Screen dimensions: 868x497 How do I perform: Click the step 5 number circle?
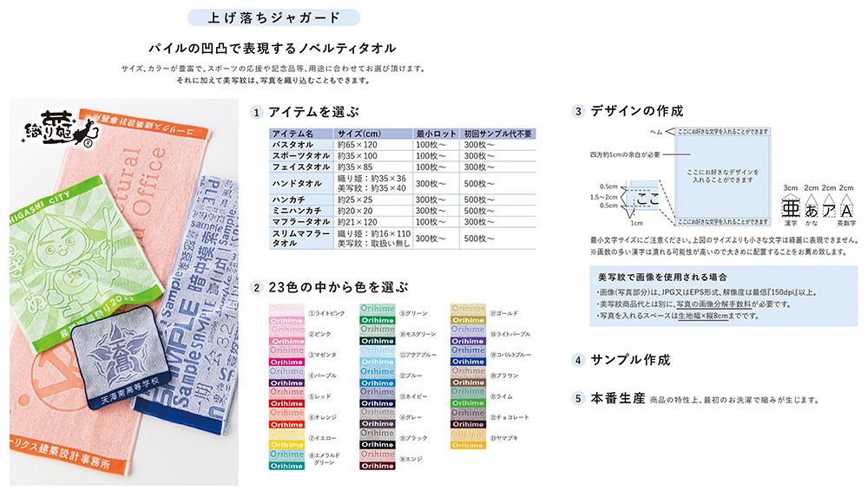[x=578, y=399]
